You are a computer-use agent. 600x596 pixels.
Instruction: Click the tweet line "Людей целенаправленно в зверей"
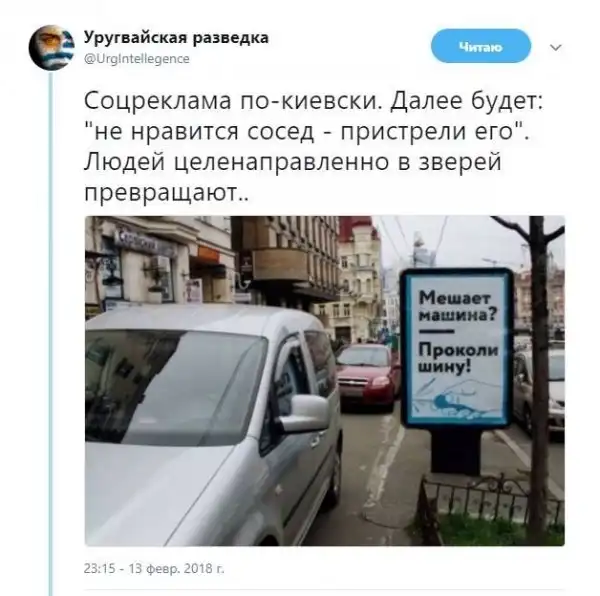(x=292, y=162)
